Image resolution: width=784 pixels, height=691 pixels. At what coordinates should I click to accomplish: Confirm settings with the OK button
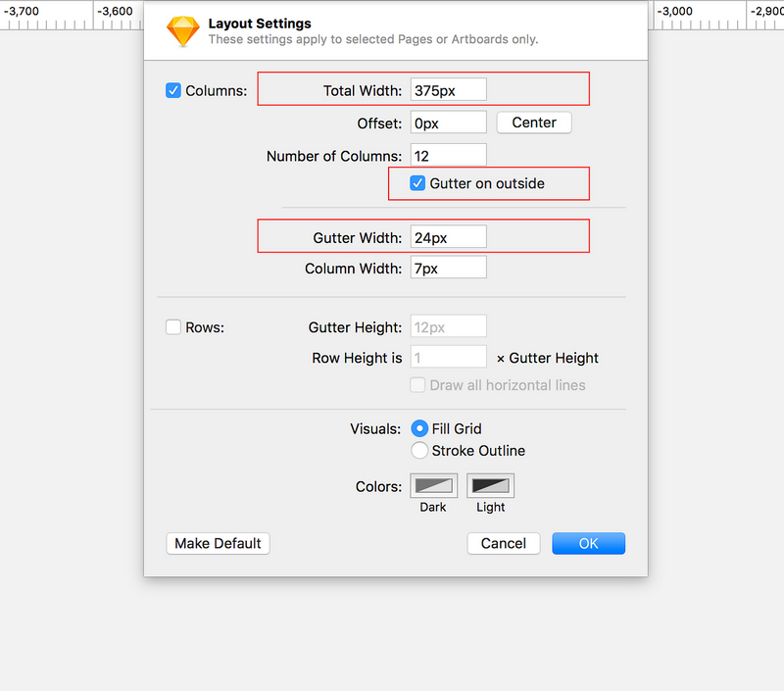(589, 544)
